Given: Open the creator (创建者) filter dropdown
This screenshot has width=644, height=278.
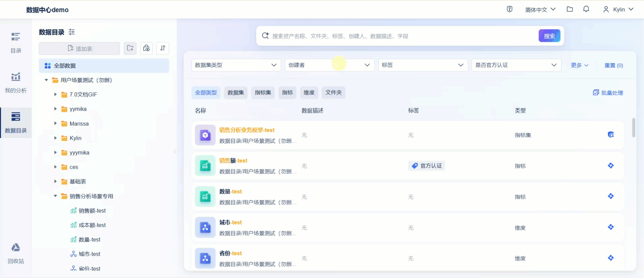Looking at the screenshot, I should click(x=329, y=65).
